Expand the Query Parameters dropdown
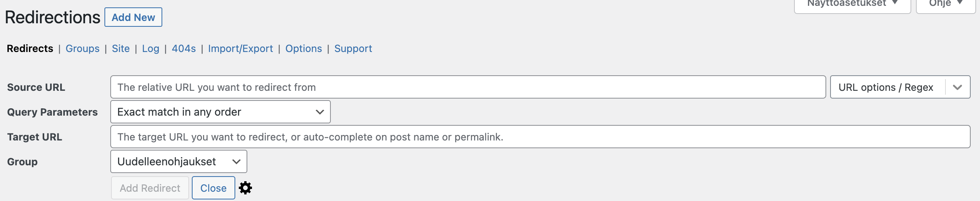Screen dimensions: 980x201 pos(221,112)
